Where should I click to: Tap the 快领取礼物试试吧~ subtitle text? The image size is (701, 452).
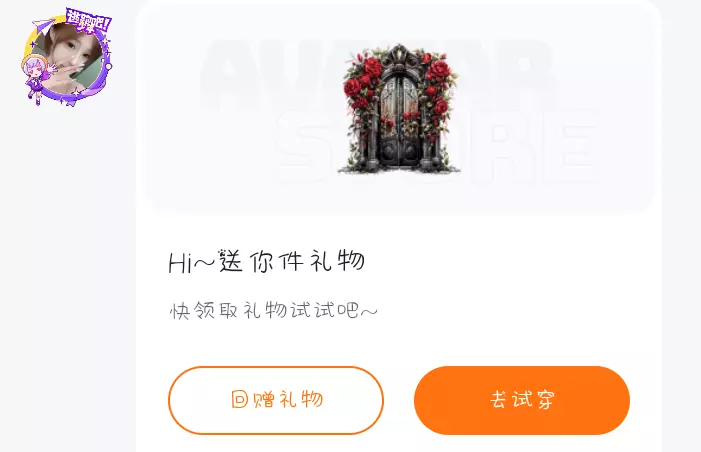pyautogui.click(x=273, y=310)
